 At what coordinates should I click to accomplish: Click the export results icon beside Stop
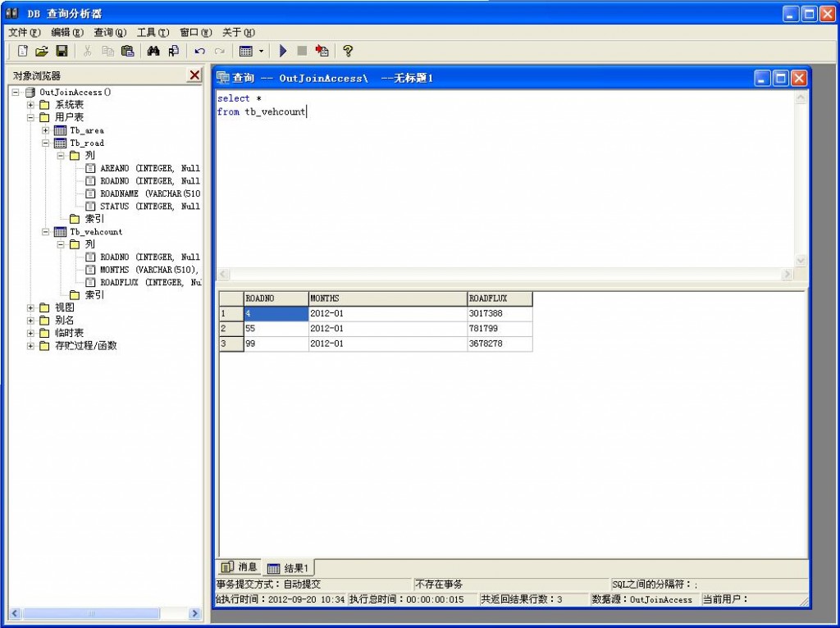tap(322, 51)
